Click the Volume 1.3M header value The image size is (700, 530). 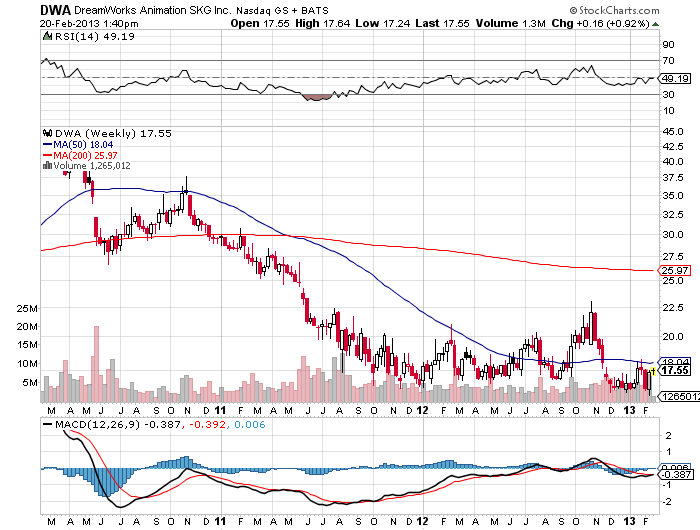[x=511, y=23]
